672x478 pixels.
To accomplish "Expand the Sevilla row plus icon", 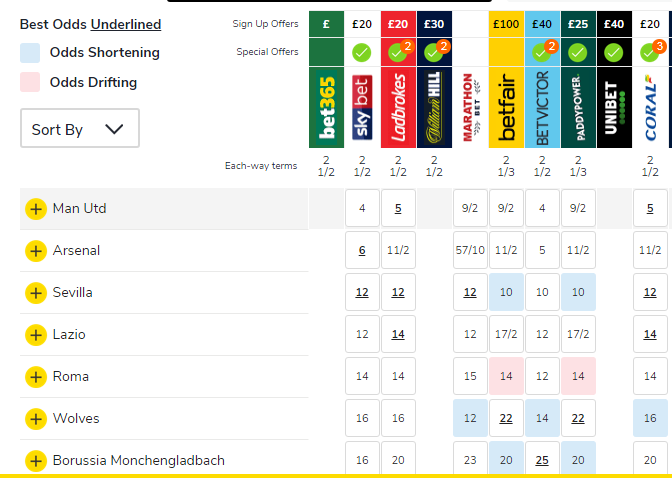I will point(36,293).
